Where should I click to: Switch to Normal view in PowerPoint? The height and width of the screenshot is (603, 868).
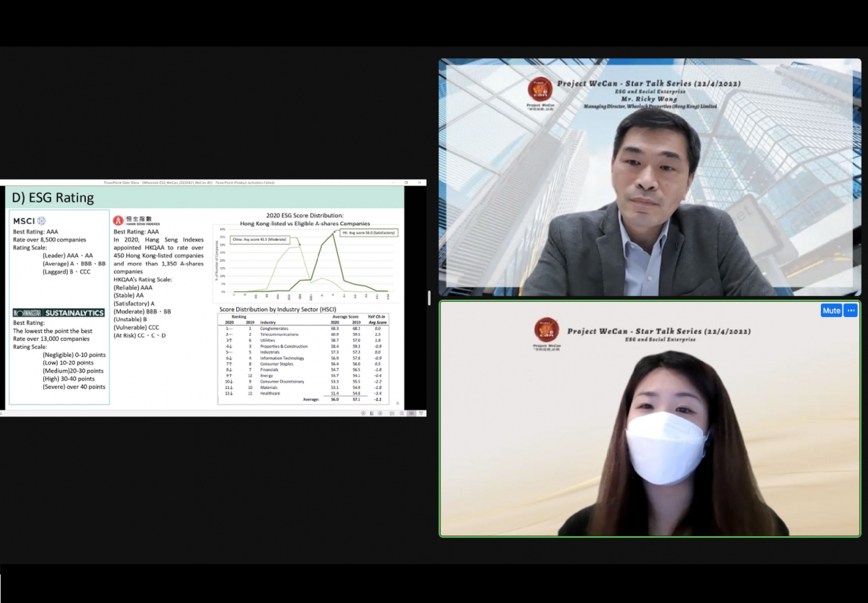coord(392,413)
